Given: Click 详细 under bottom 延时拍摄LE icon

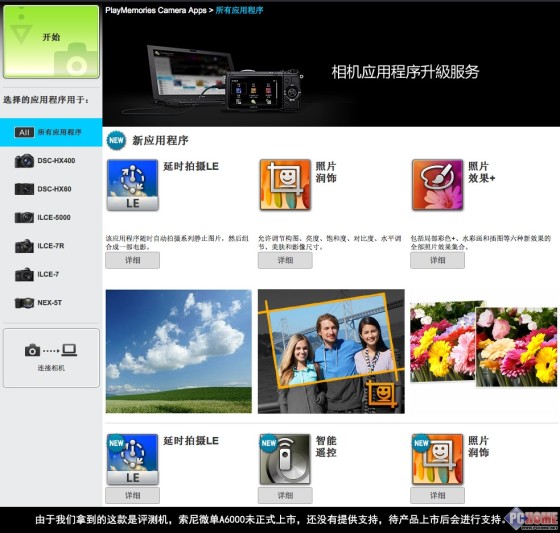Looking at the screenshot, I should (132, 495).
